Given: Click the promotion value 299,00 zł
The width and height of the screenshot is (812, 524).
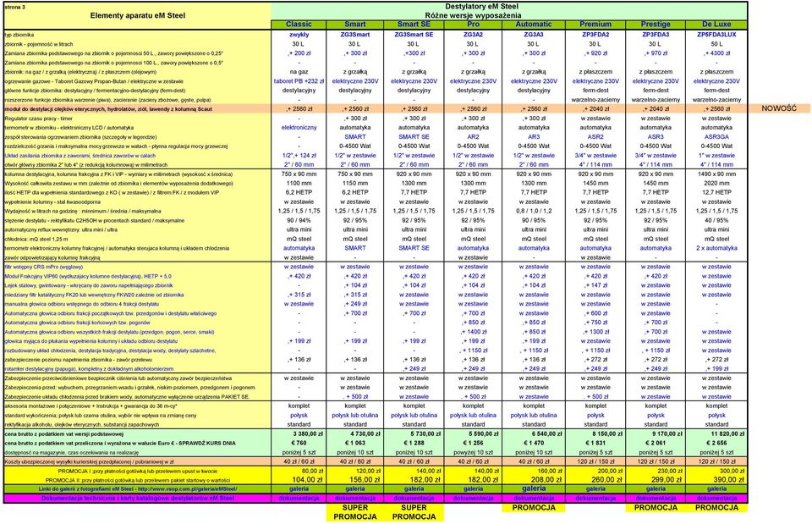Looking at the screenshot, I should 667,480.
